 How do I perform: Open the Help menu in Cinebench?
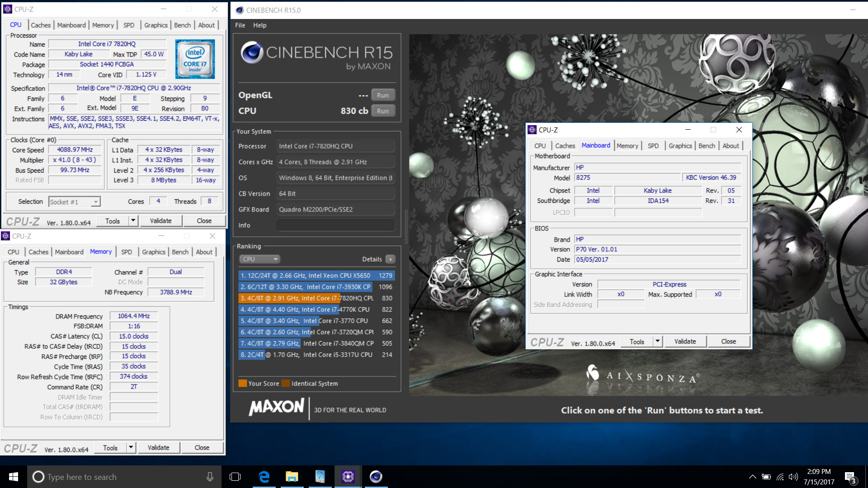(259, 25)
